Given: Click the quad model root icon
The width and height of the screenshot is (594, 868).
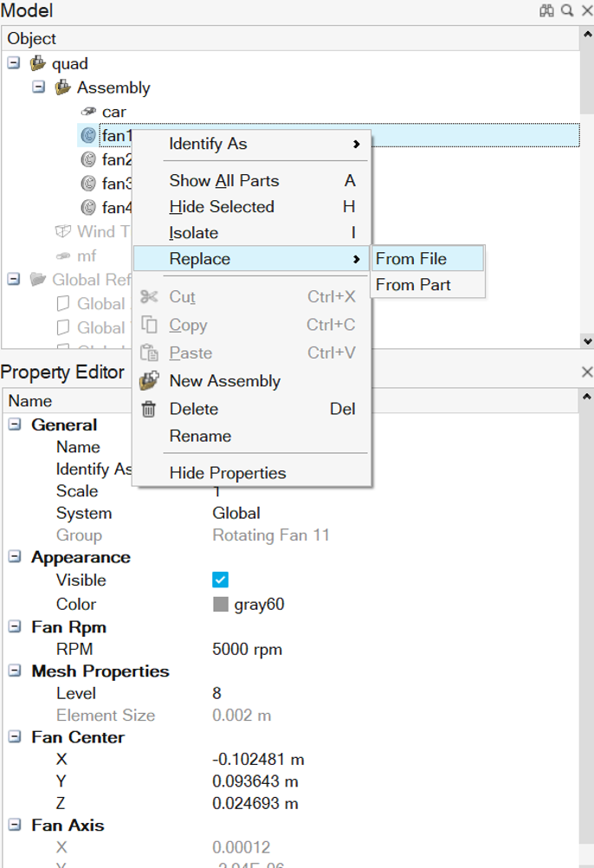Looking at the screenshot, I should pos(37,63).
